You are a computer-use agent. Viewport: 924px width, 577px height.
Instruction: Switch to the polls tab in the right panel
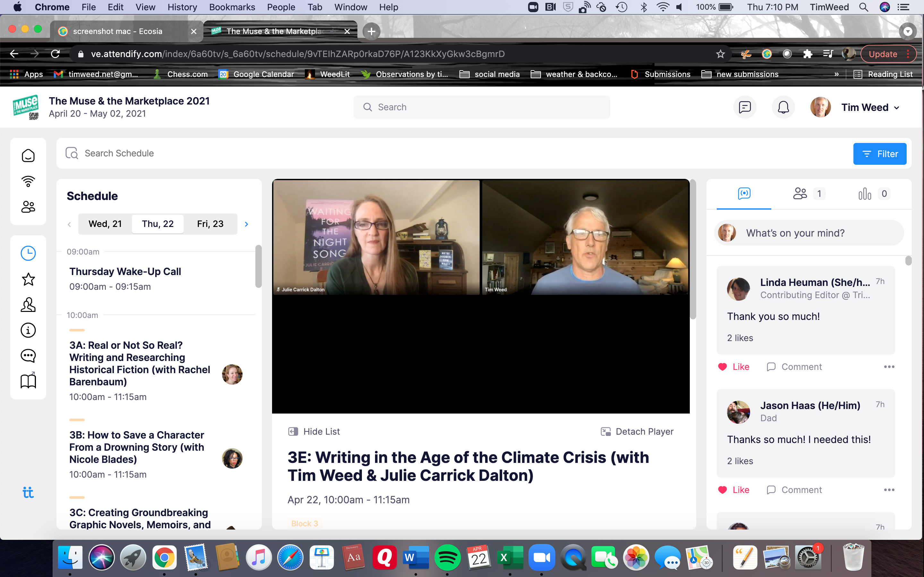coord(865,194)
